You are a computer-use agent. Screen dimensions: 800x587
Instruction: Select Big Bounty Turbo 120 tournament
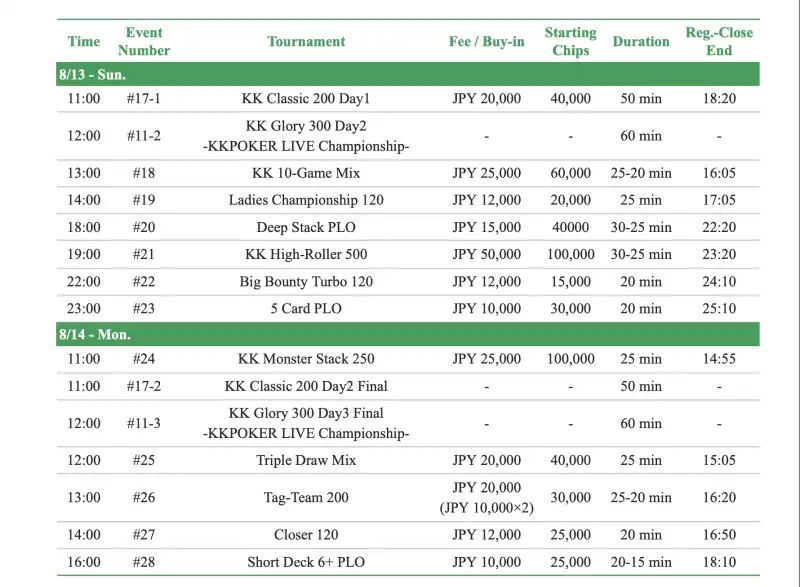click(x=306, y=281)
